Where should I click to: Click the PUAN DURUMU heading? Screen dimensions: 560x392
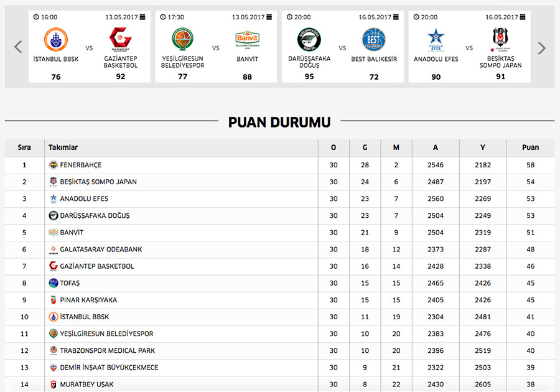[279, 122]
